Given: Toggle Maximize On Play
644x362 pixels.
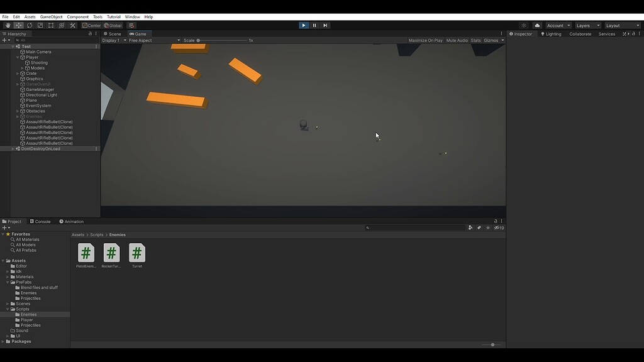Looking at the screenshot, I should [x=425, y=40].
